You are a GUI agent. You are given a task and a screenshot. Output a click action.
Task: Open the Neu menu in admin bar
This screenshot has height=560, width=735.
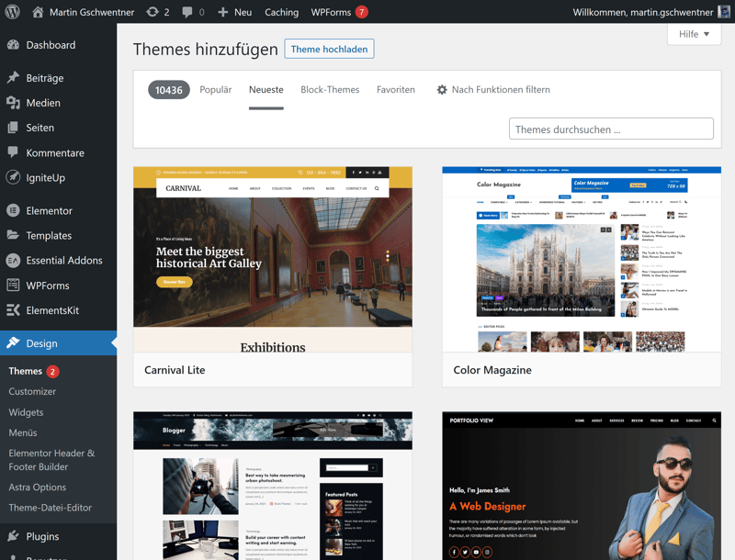pos(235,12)
